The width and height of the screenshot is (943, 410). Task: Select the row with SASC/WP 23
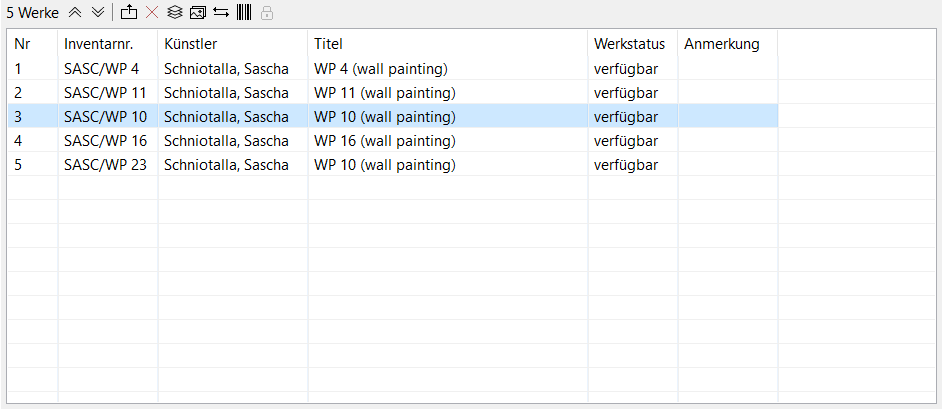(393, 165)
